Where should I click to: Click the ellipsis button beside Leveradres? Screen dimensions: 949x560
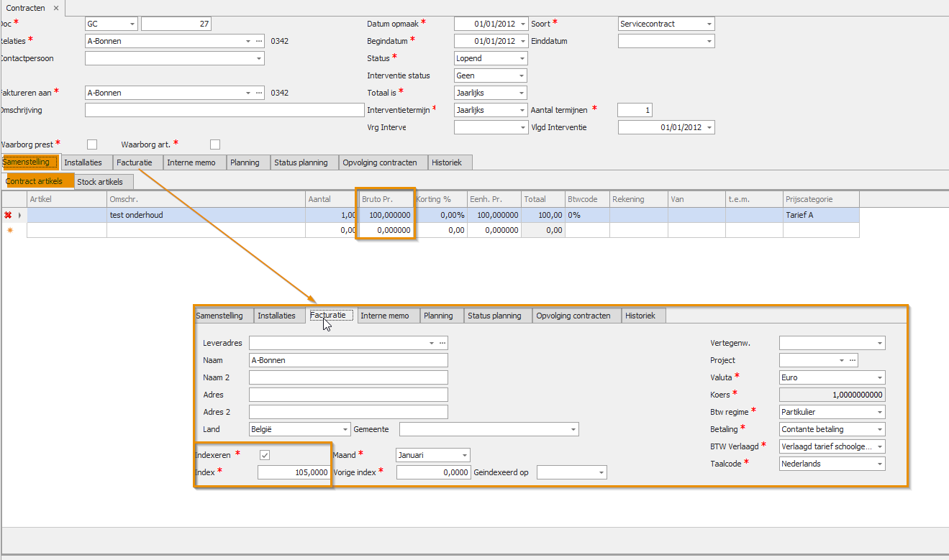(443, 343)
